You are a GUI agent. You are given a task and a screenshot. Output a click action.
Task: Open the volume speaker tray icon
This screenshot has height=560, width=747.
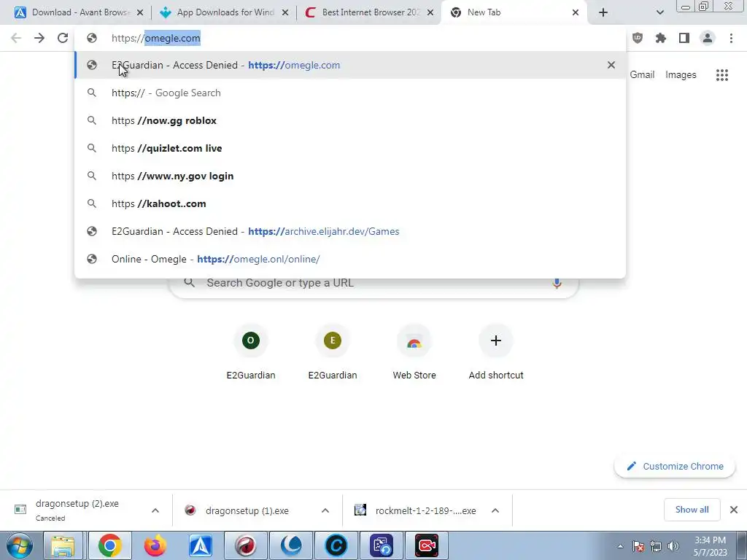[673, 546]
